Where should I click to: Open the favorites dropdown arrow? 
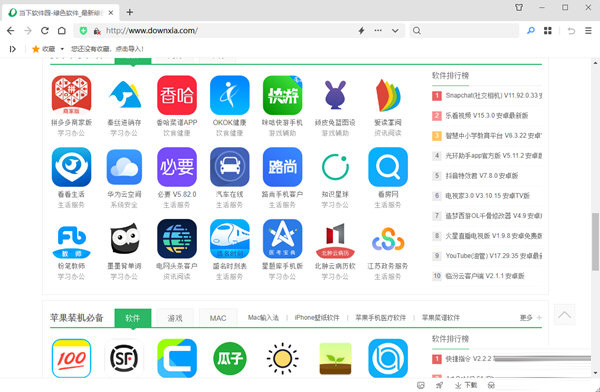[x=62, y=49]
